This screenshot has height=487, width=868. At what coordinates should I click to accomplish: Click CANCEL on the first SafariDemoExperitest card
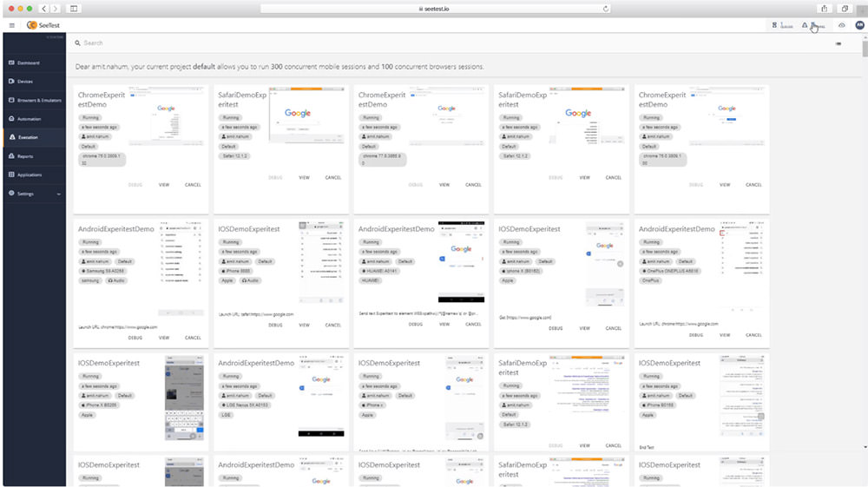(x=333, y=177)
